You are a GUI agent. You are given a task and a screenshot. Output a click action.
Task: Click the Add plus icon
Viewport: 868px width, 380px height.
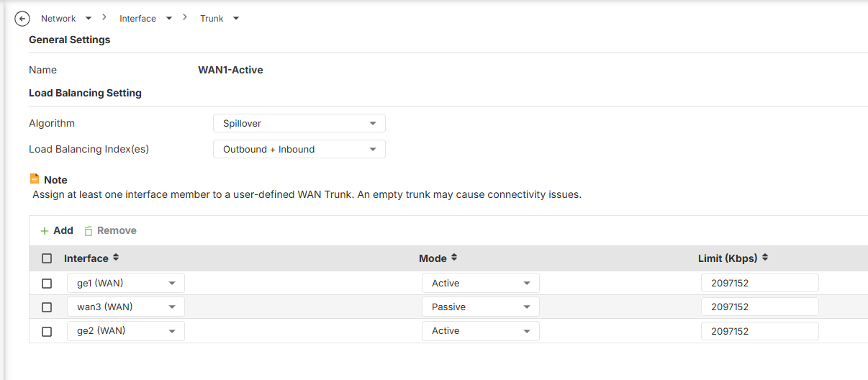point(45,231)
